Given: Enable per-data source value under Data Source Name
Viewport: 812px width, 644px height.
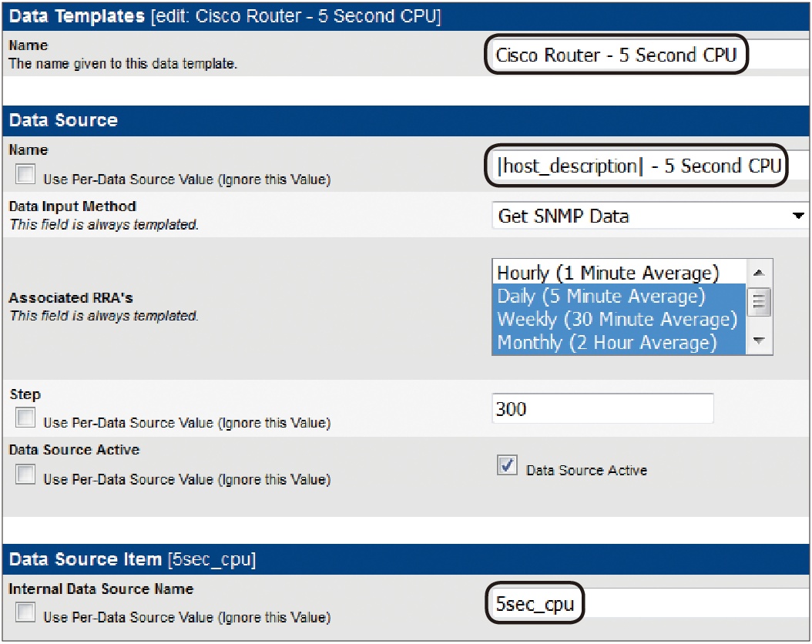Looking at the screenshot, I should point(25,174).
